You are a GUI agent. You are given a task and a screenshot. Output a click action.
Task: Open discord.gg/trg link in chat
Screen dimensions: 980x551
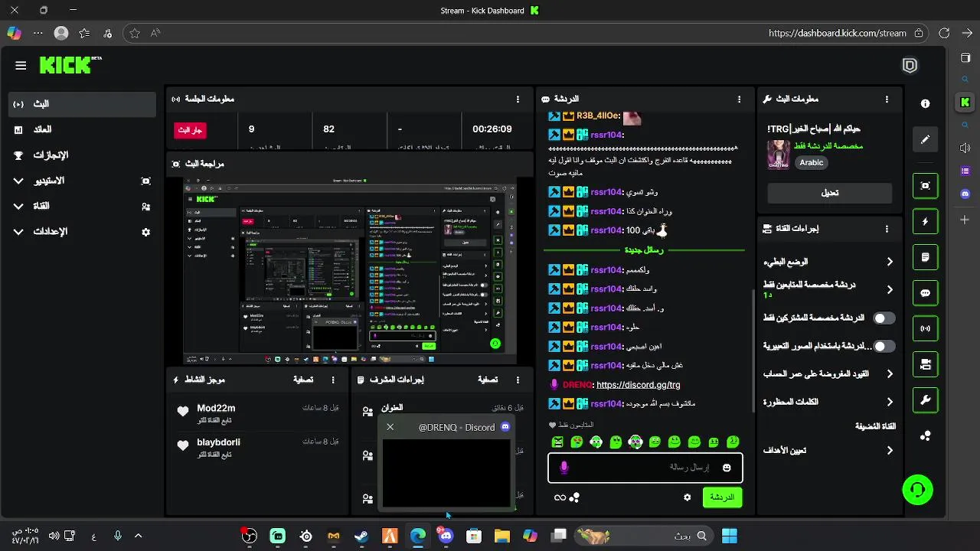[x=638, y=385]
